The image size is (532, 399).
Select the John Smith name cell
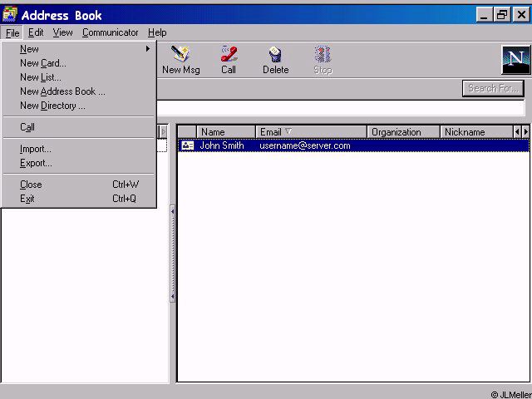pos(222,145)
